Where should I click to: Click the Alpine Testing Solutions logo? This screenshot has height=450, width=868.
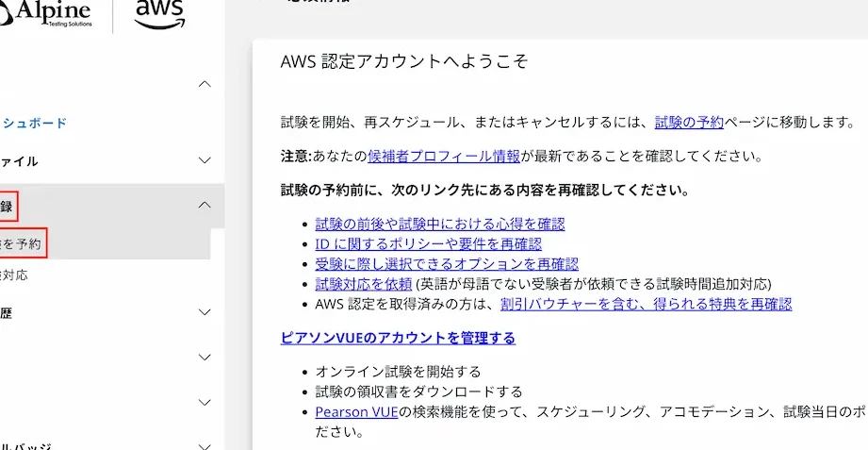(46, 13)
